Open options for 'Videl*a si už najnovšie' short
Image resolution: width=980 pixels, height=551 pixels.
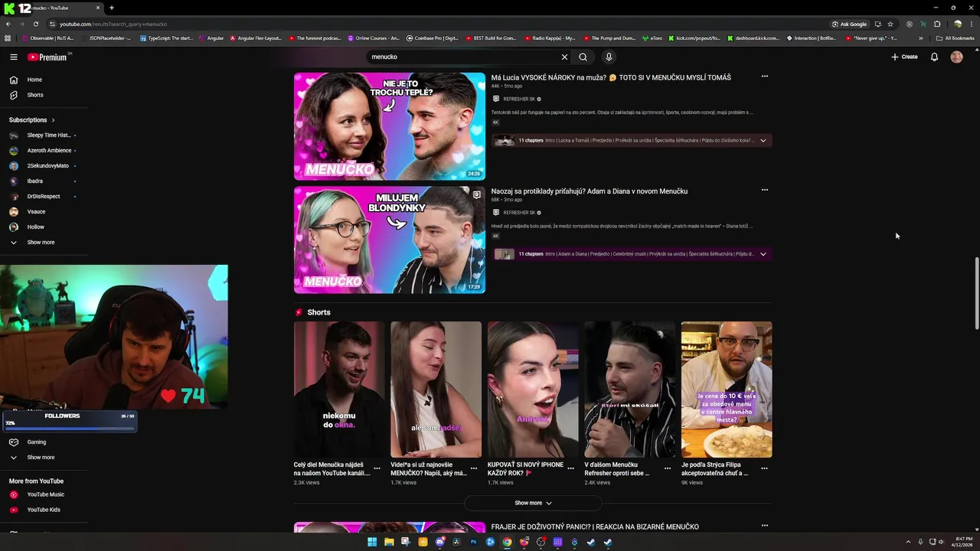pyautogui.click(x=474, y=468)
